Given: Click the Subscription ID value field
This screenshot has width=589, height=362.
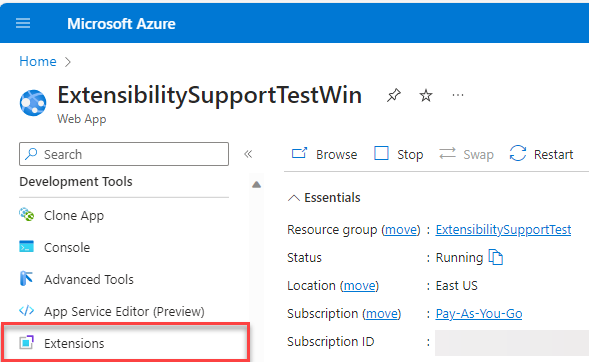Looking at the screenshot, I should [512, 343].
